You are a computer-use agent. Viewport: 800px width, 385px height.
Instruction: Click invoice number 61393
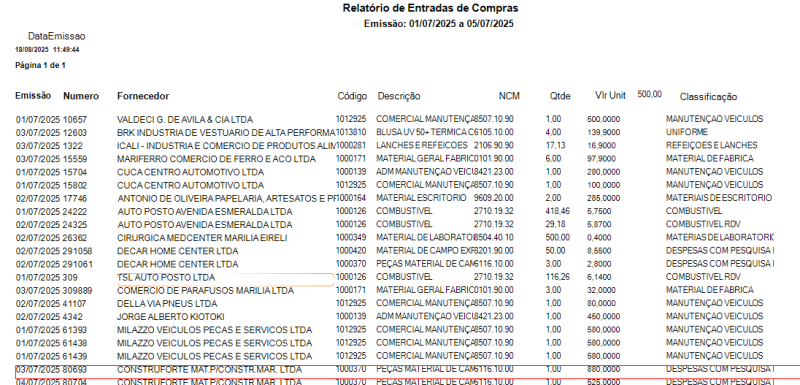[x=75, y=330]
